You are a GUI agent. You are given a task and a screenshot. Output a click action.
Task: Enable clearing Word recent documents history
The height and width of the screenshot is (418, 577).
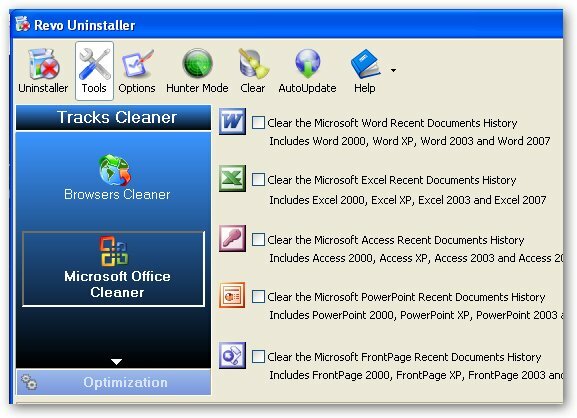click(x=258, y=123)
